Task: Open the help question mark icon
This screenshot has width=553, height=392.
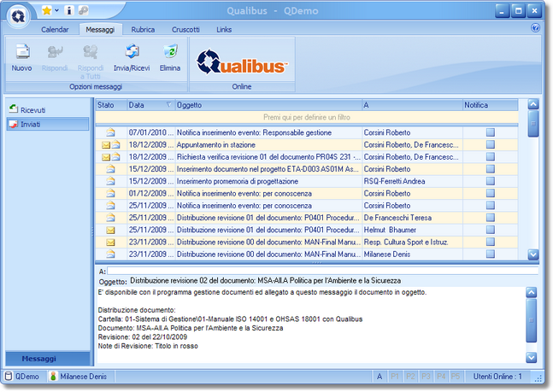Action: [x=535, y=28]
